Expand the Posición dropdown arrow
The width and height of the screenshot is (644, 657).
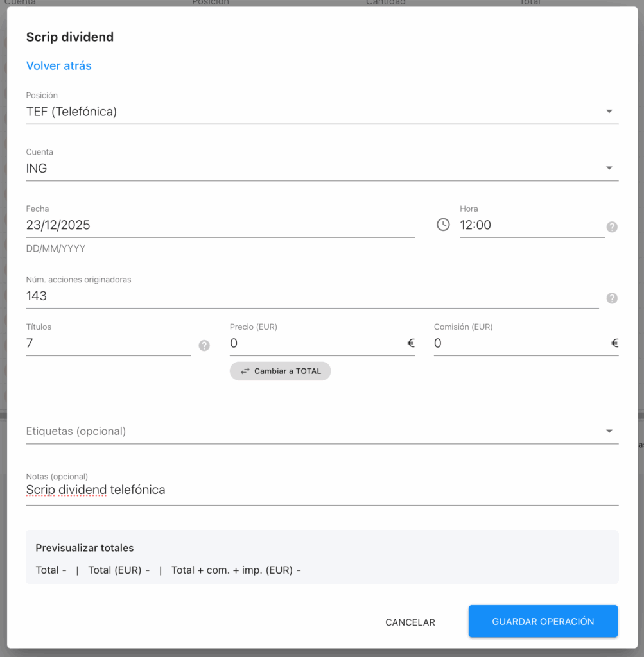point(609,112)
